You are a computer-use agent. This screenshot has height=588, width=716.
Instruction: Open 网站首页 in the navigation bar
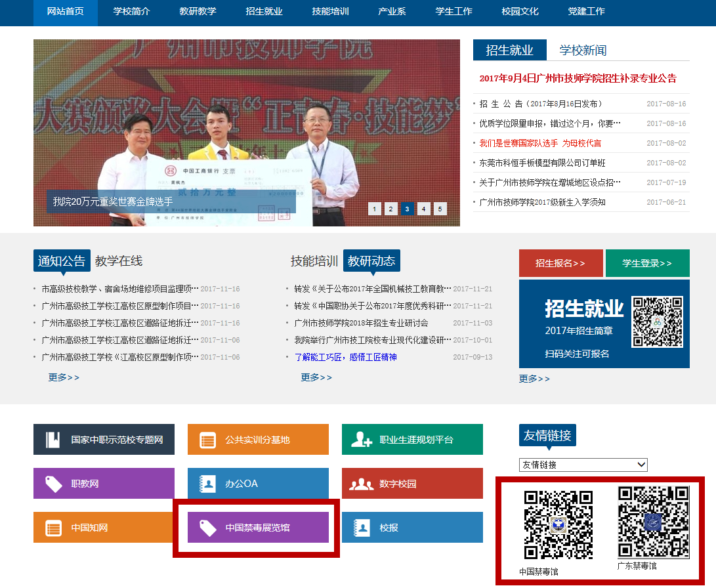[x=65, y=11]
